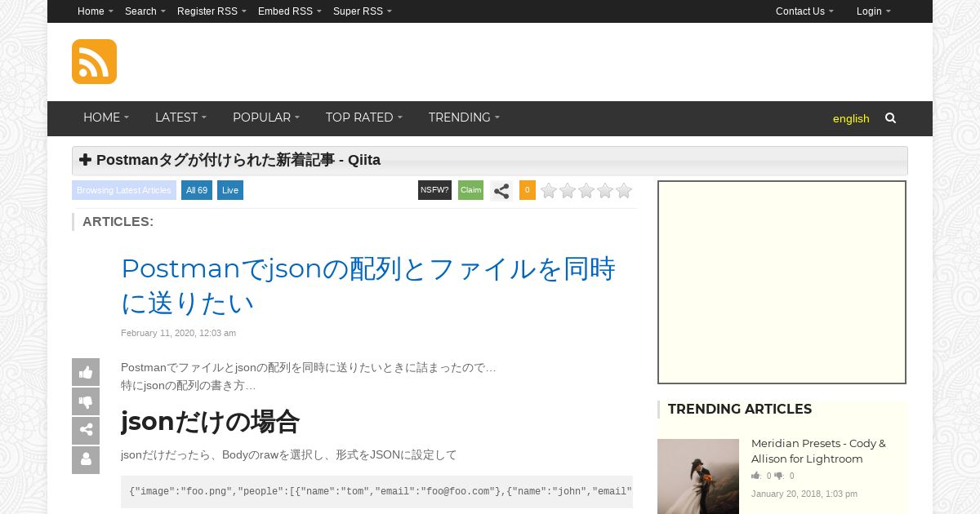Viewport: 980px width, 514px height.
Task: Rate feed four stars
Action: coord(605,191)
